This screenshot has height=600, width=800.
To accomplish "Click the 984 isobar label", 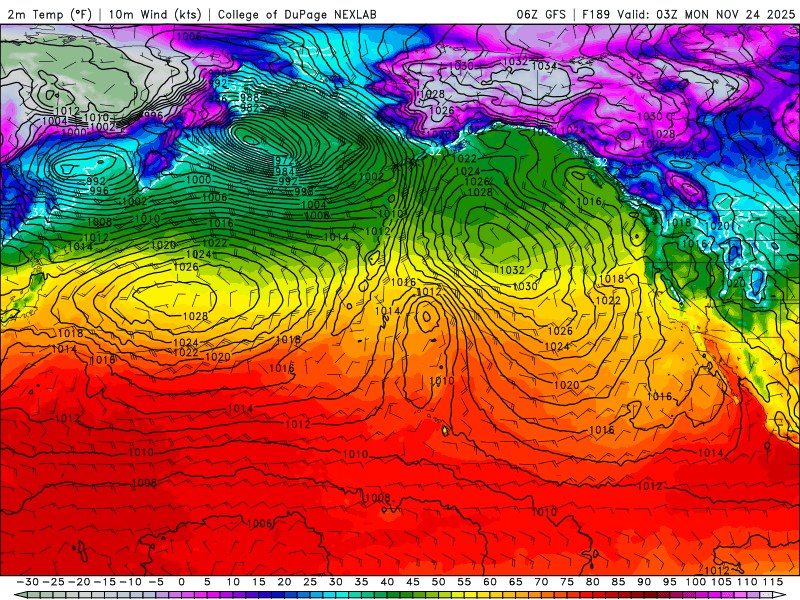I will pos(285,171).
